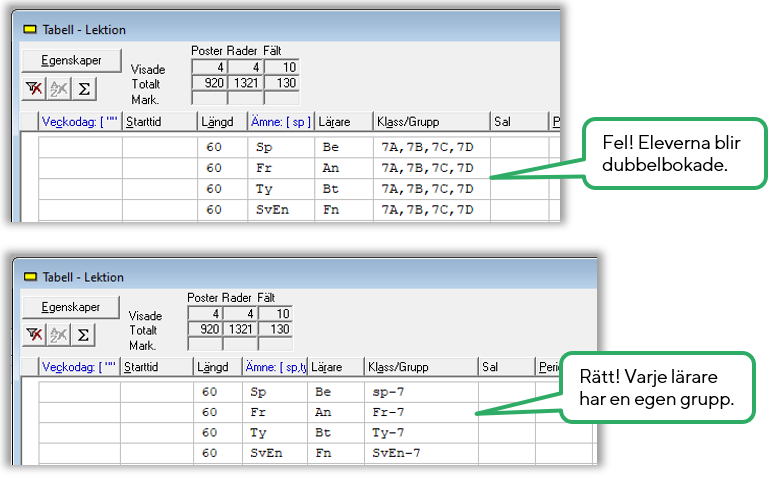Click the Klass/Grupp column header in the lower table

[397, 367]
